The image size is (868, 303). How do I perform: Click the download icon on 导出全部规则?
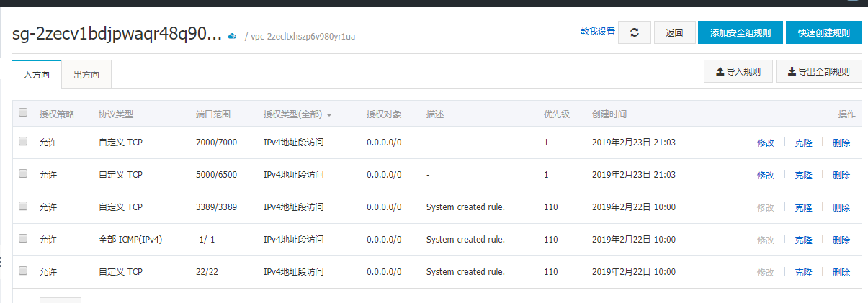pyautogui.click(x=792, y=72)
